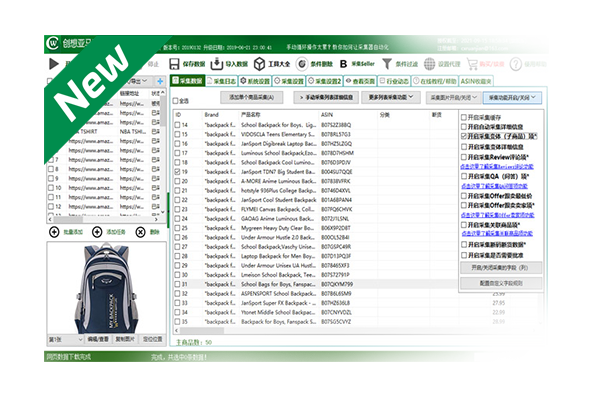The width and height of the screenshot is (600, 400).
Task: Click the floppy disk save data icon
Action: pyautogui.click(x=174, y=64)
